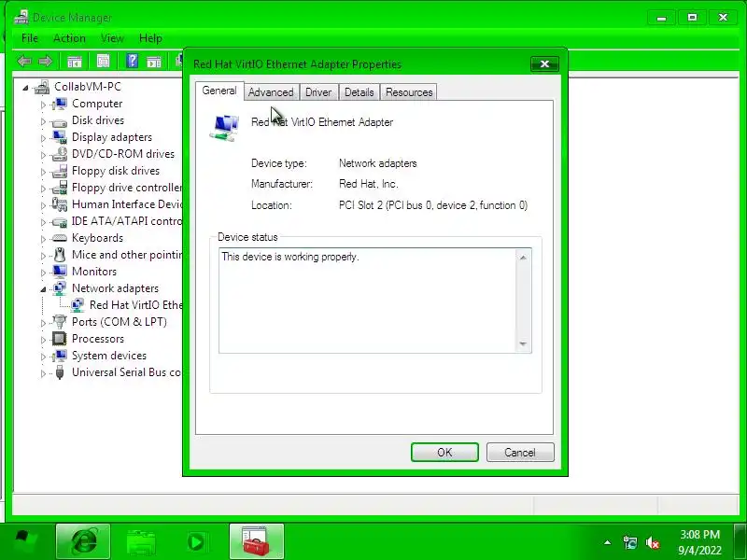The height and width of the screenshot is (560, 747).
Task: Select the General tab
Action: coord(219,91)
